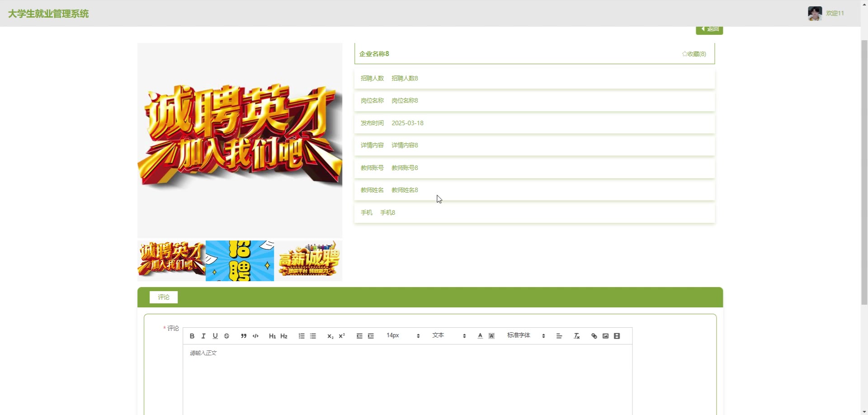
Task: Open the 大学生就业管理系统 home title
Action: (48, 14)
